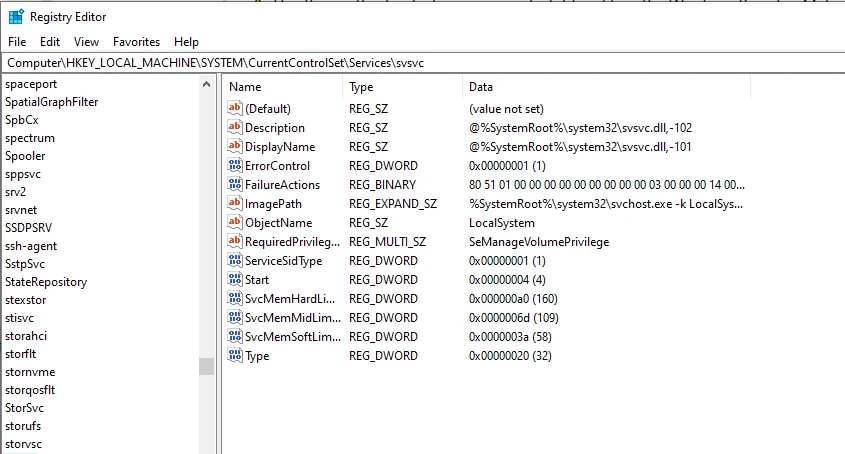This screenshot has height=454, width=845.
Task: Select the StateRepository key
Action: pos(46,282)
